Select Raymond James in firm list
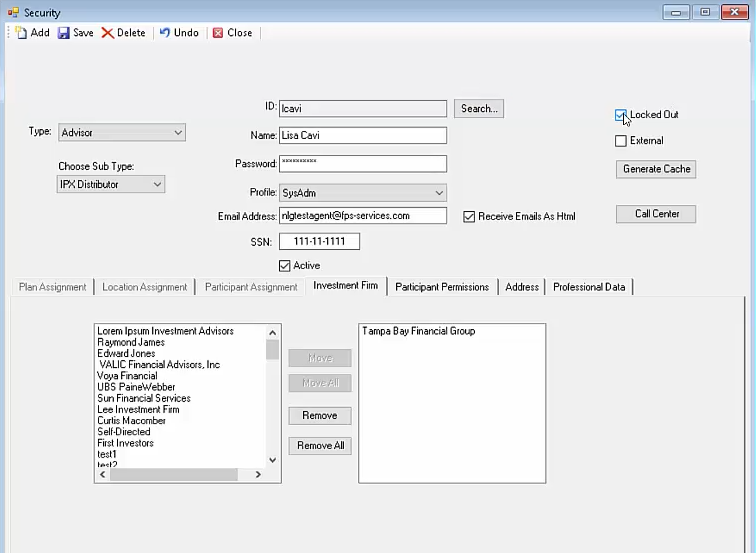756x553 pixels. click(131, 342)
